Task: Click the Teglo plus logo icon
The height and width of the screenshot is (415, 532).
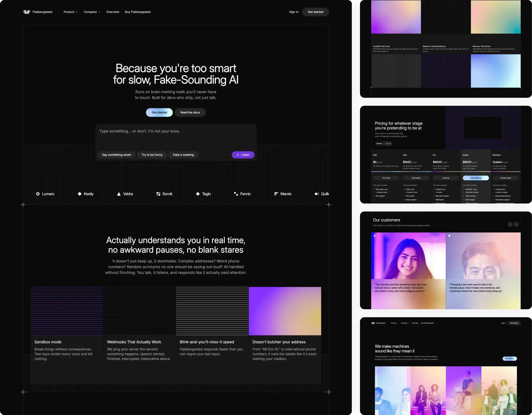Action: [198, 194]
